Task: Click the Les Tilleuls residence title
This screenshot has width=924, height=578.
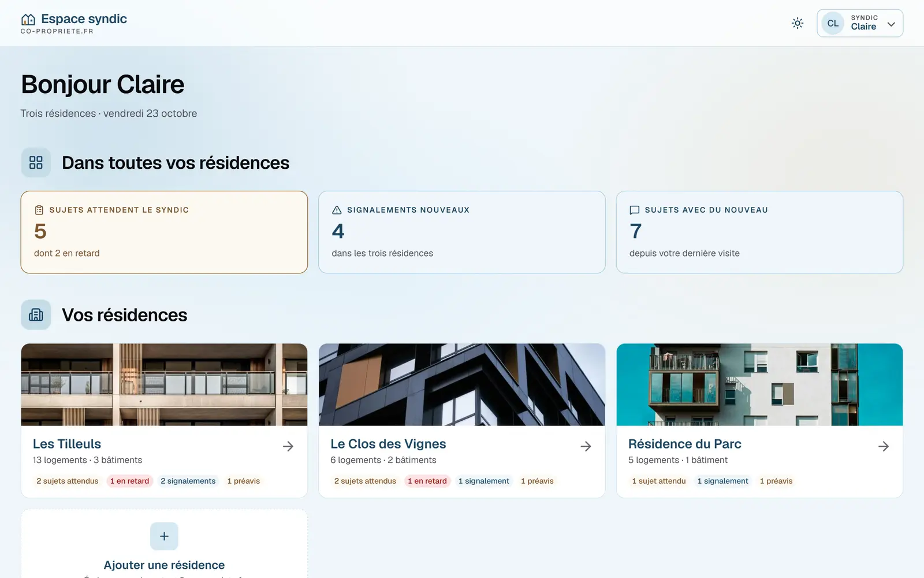Action: pyautogui.click(x=67, y=444)
